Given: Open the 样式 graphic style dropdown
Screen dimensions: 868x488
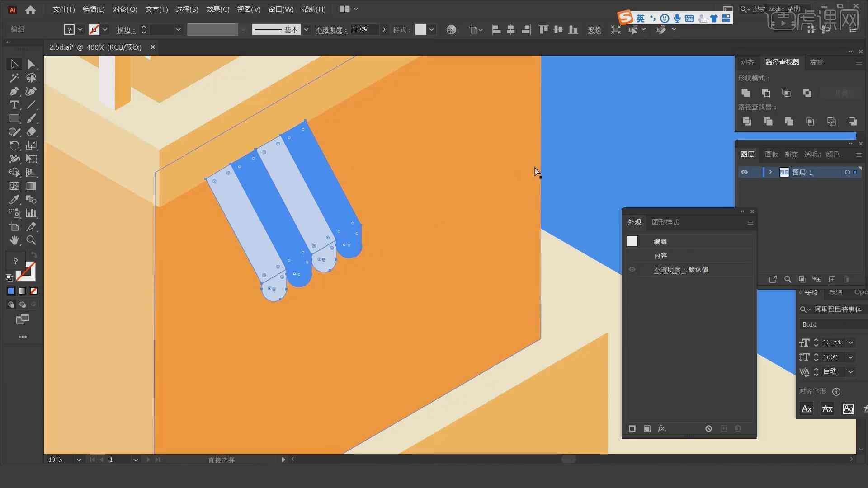Looking at the screenshot, I should click(432, 29).
